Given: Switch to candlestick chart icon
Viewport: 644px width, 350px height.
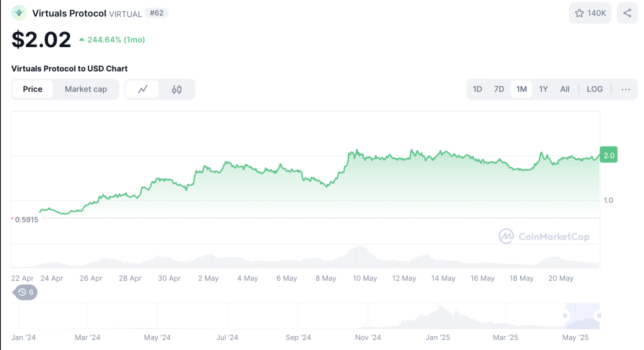Looking at the screenshot, I should click(x=177, y=89).
